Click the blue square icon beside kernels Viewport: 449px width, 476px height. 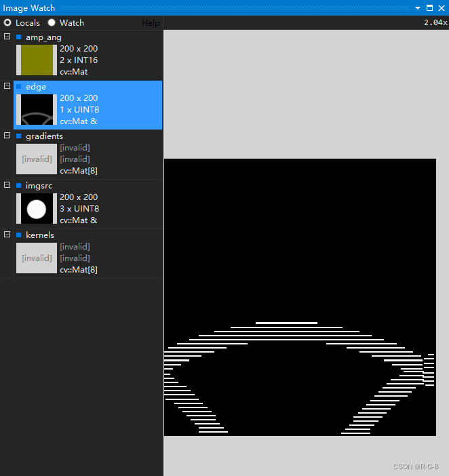tap(18, 235)
